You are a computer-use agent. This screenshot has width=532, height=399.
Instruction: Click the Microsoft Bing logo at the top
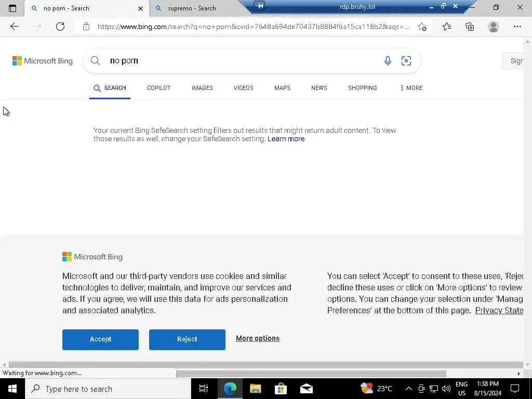click(x=43, y=61)
